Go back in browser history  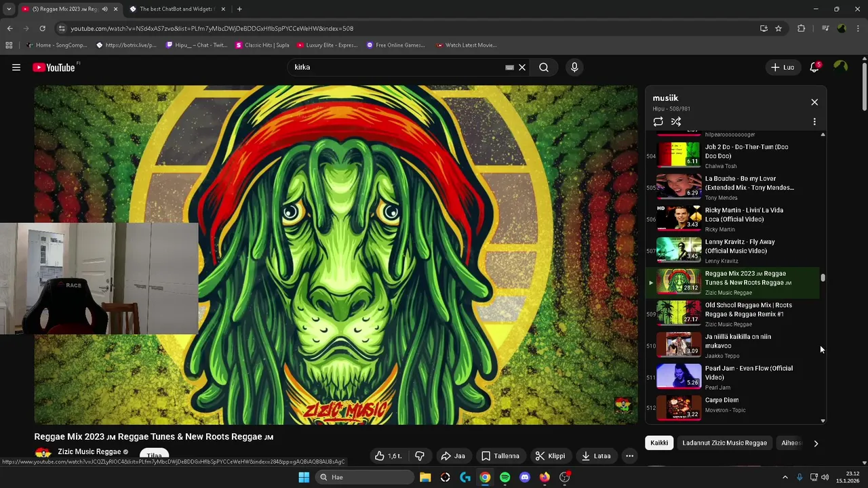[9, 28]
